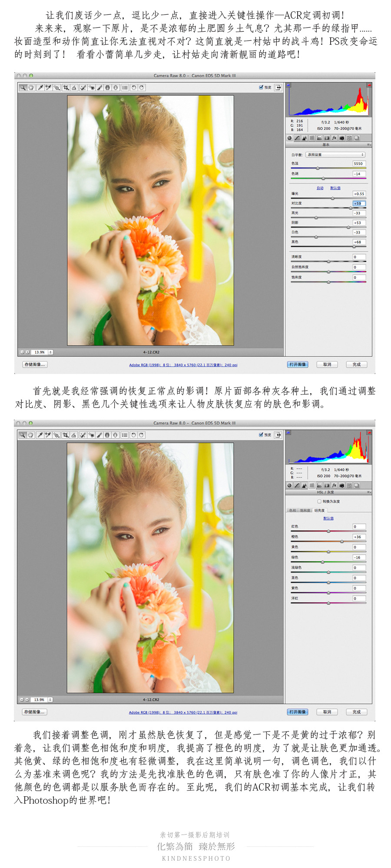Open HSL / 灰度 panel flyout menu
Image resolution: width=391 pixels, height=868 pixels.
pyautogui.click(x=369, y=492)
